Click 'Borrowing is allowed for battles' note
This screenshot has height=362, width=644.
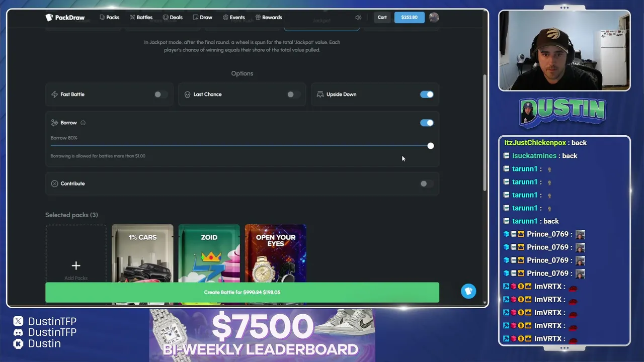98,156
